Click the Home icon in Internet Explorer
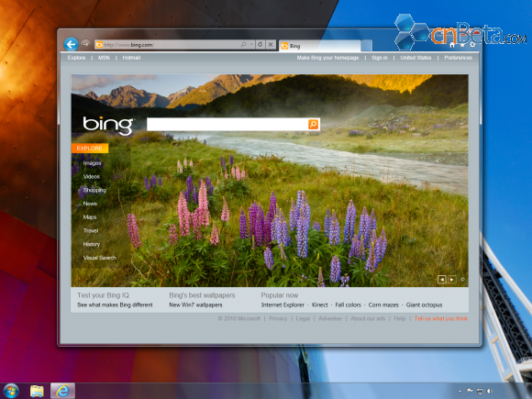 (452, 45)
